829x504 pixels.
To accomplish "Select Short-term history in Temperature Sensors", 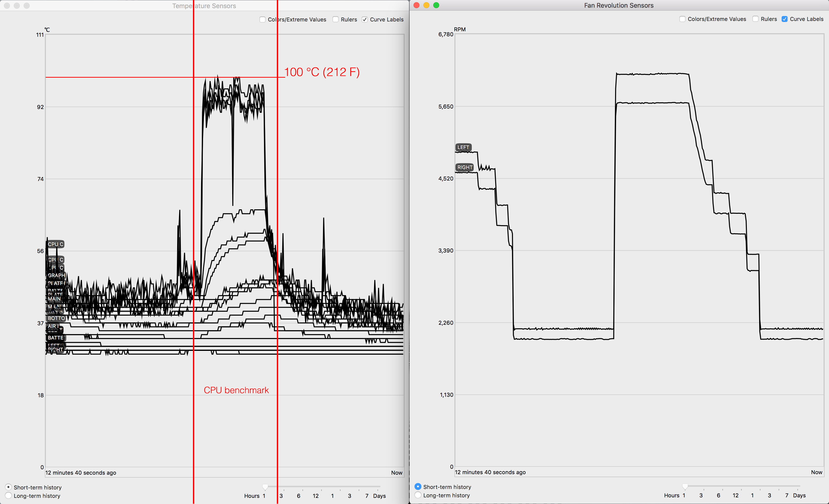I will (x=8, y=487).
